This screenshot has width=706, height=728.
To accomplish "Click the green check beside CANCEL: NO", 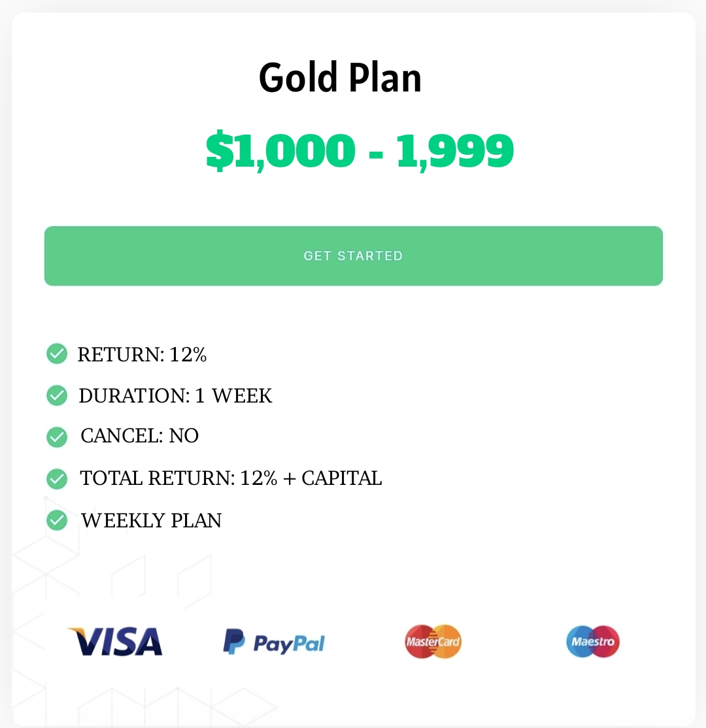I will click(x=57, y=437).
